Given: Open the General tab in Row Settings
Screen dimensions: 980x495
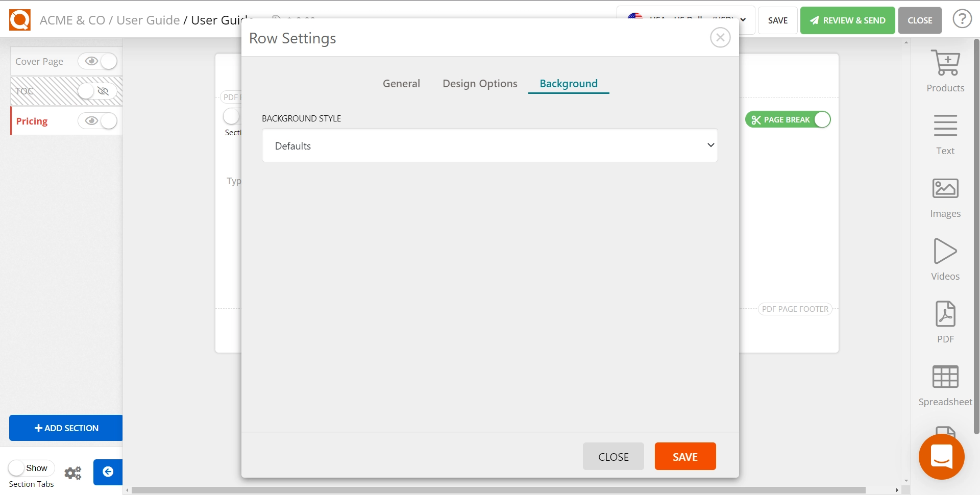Looking at the screenshot, I should tap(401, 83).
